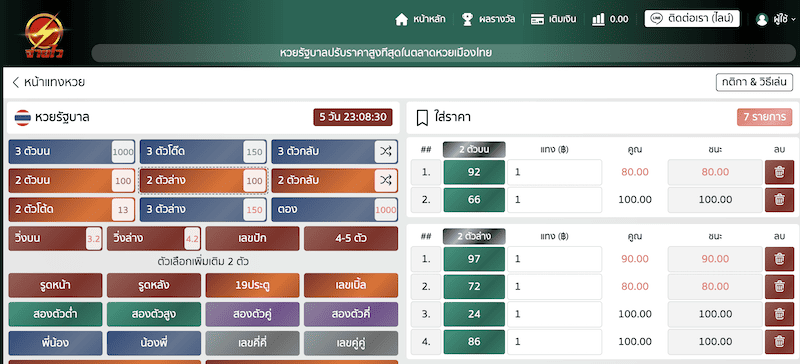Select the เลขคู่คู่ option
Viewport: 800px width, 364px height.
pos(351,344)
